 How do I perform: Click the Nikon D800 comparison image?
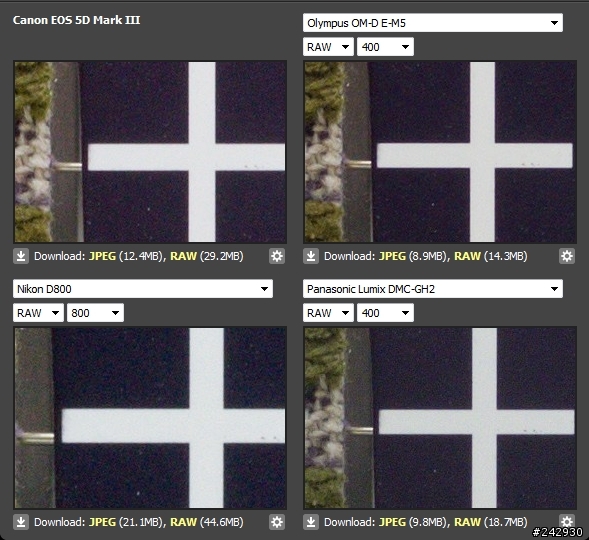coord(150,418)
